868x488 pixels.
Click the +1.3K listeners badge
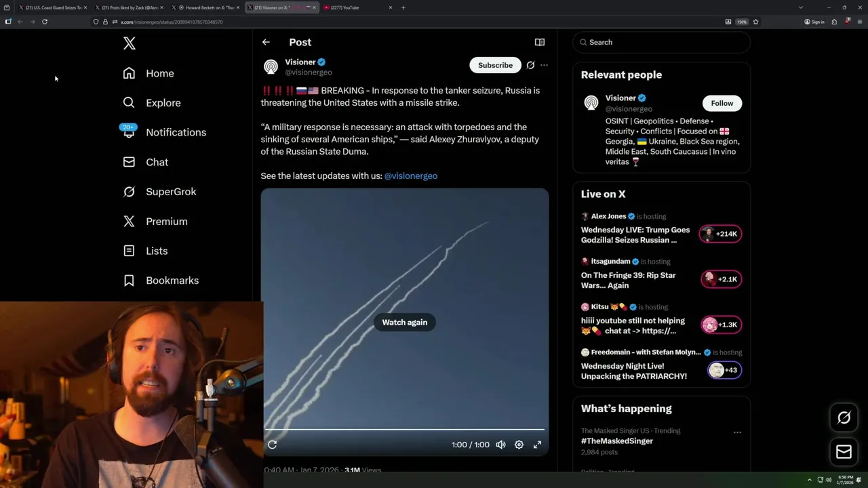(721, 325)
